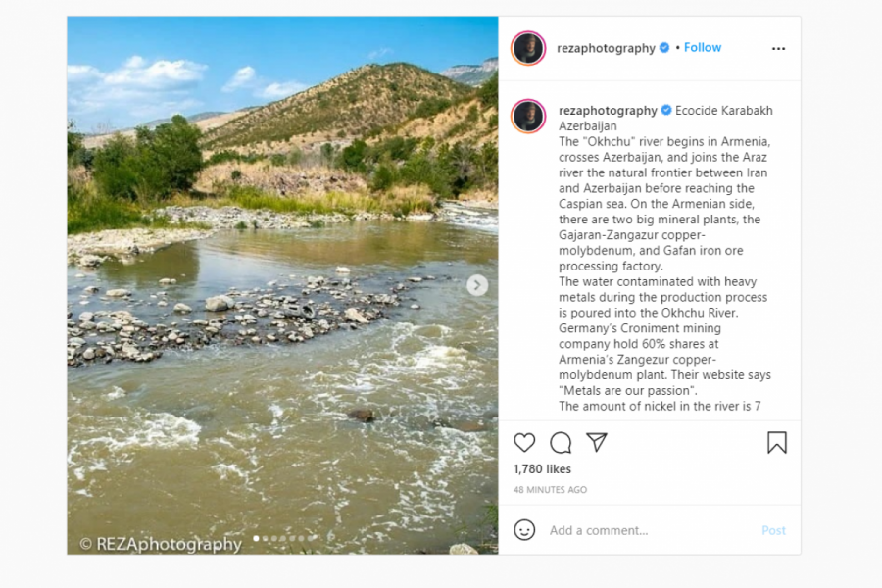This screenshot has width=882, height=588.
Task: Click the profile avatar beside the caption
Action: (x=528, y=117)
